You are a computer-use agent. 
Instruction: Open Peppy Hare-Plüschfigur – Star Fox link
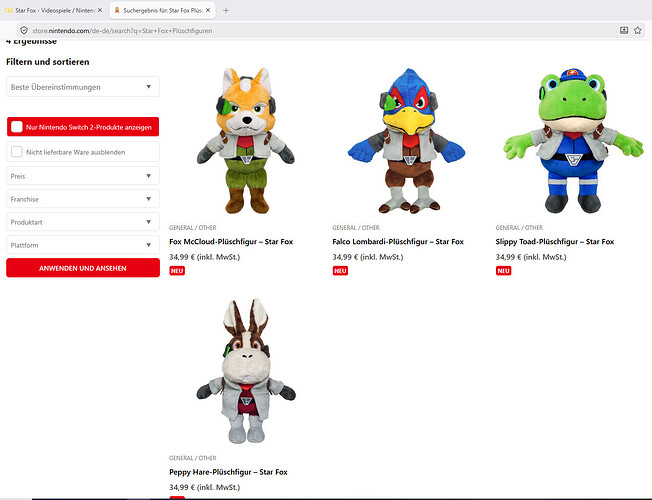coord(228,472)
